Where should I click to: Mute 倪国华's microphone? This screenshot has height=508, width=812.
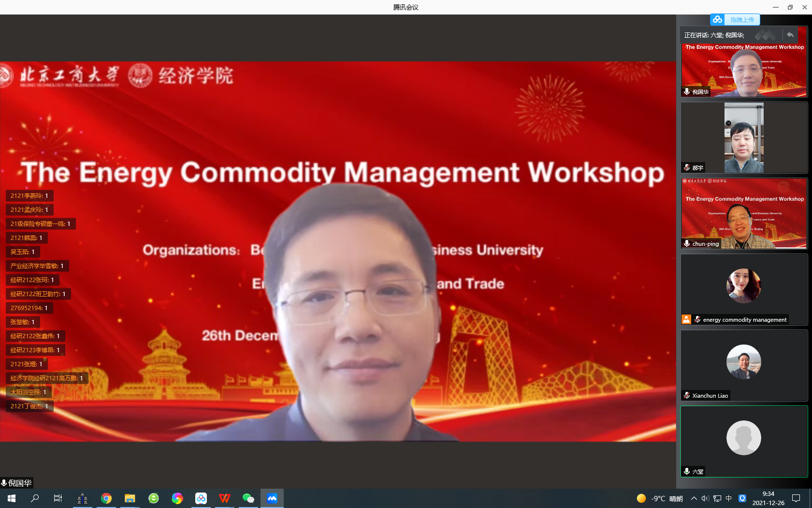(686, 91)
